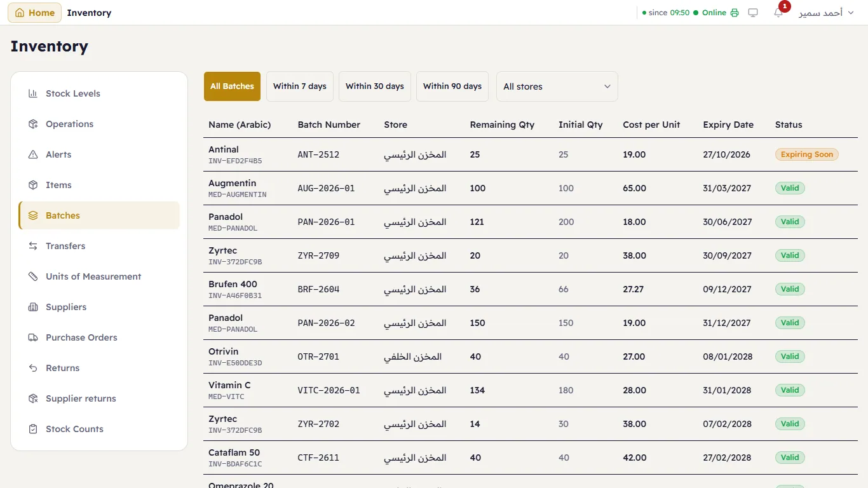This screenshot has width=868, height=488.
Task: Click the Vitamin C item name
Action: pyautogui.click(x=229, y=385)
